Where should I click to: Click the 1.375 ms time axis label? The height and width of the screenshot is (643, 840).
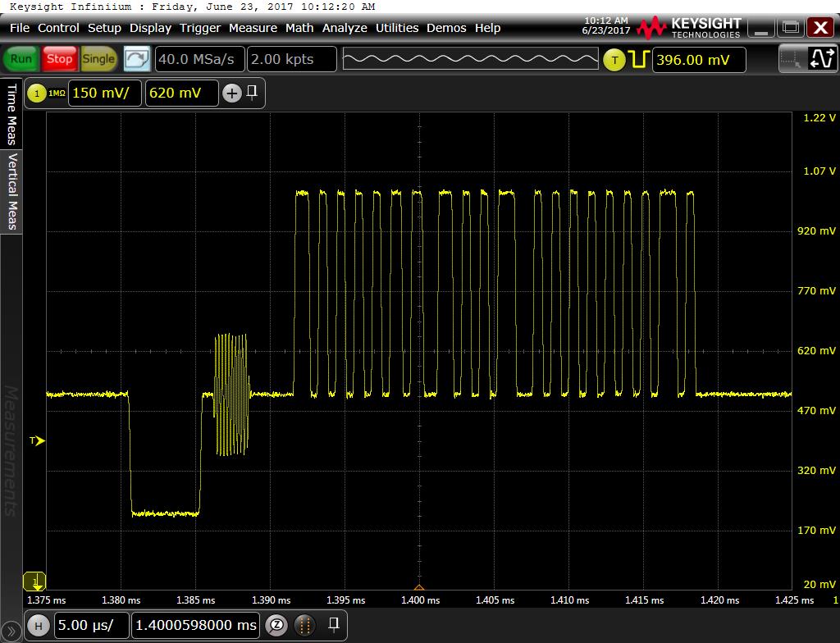[x=46, y=600]
